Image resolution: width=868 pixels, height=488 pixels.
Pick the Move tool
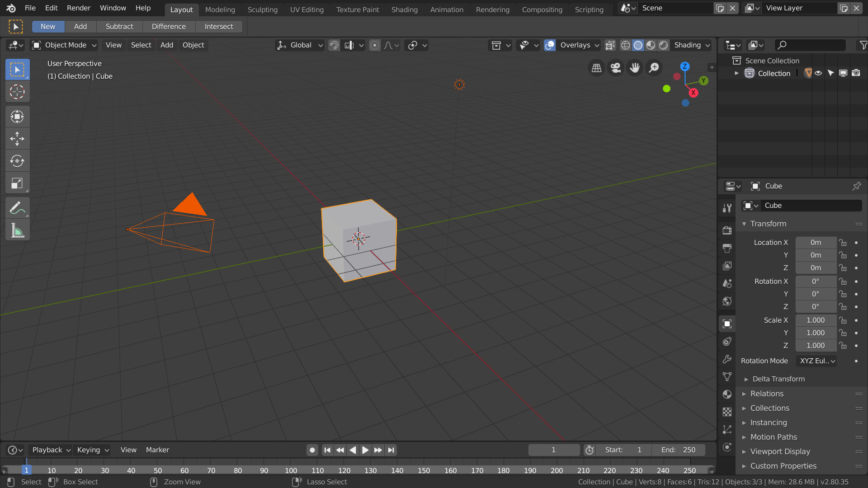17,139
